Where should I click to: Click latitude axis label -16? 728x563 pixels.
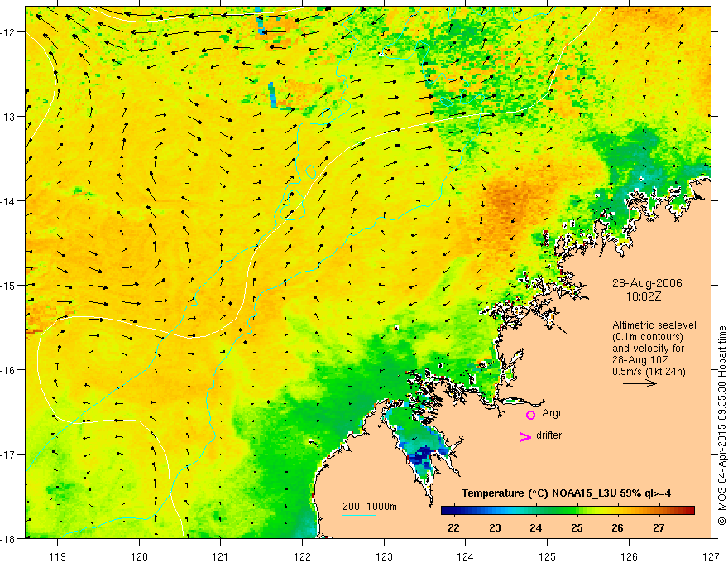9,370
